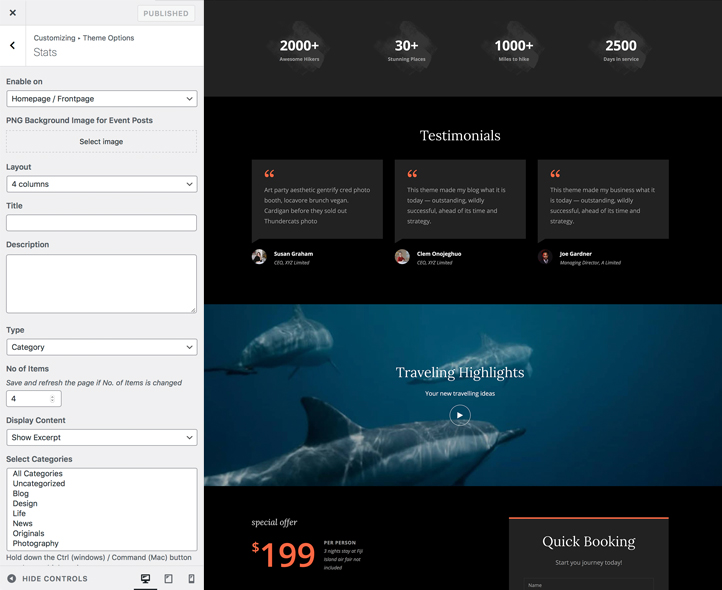Screen dimensions: 722x590
Task: Switch to mobile preview icon
Action: [x=191, y=578]
